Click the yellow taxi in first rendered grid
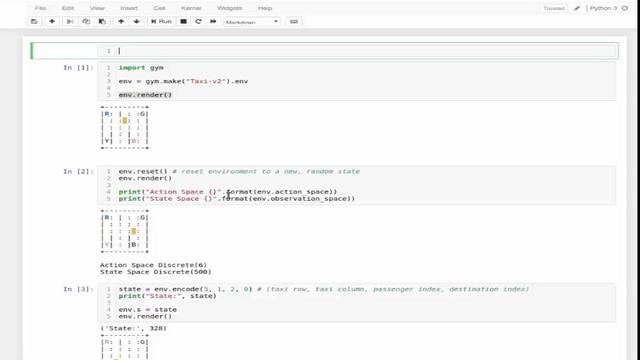This screenshot has width=640, height=360. 125,121
